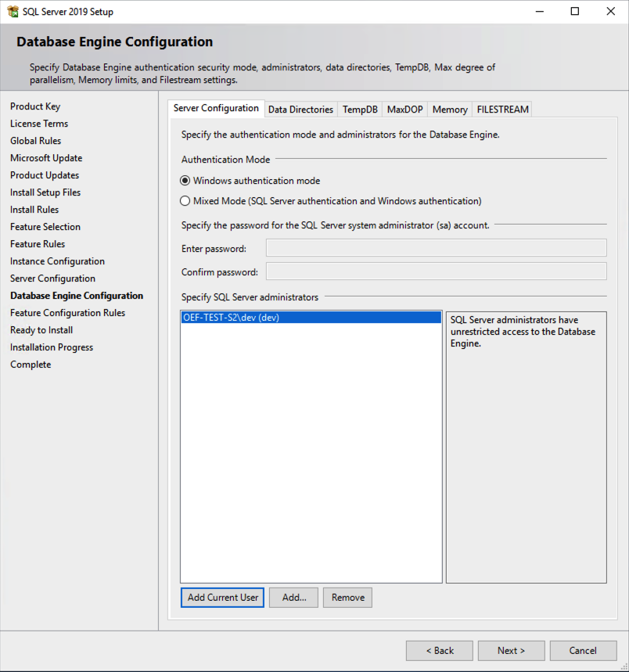Click the SQL Server Setup title bar icon

pyautogui.click(x=13, y=12)
